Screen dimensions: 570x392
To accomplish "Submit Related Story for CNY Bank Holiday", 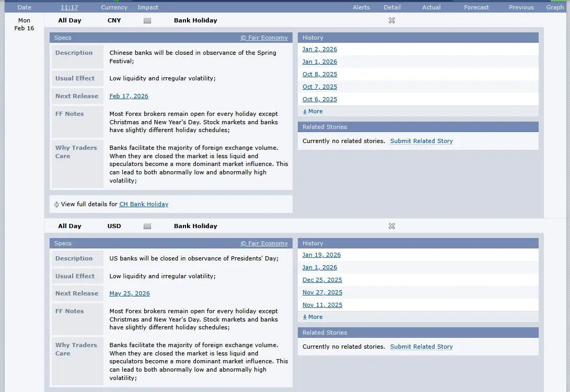I will coord(421,141).
